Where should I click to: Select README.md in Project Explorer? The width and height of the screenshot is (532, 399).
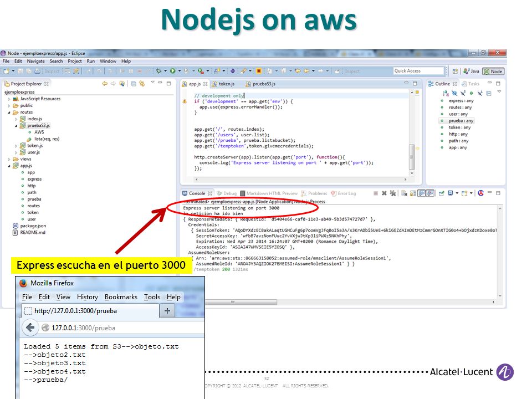[x=29, y=232]
